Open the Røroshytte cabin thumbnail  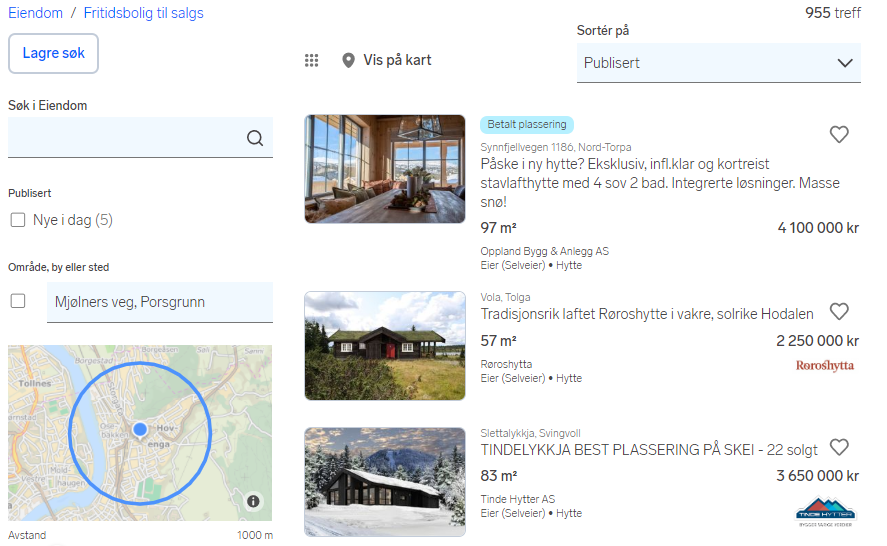385,346
